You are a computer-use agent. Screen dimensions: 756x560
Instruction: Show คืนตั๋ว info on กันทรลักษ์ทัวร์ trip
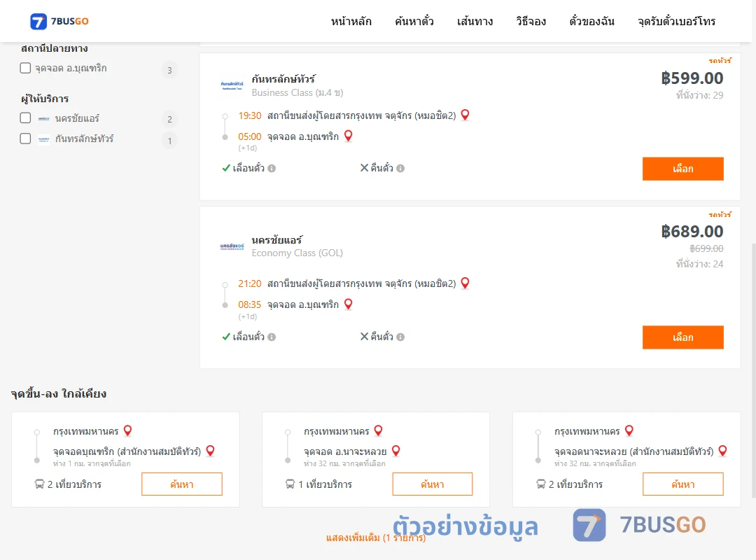400,168
